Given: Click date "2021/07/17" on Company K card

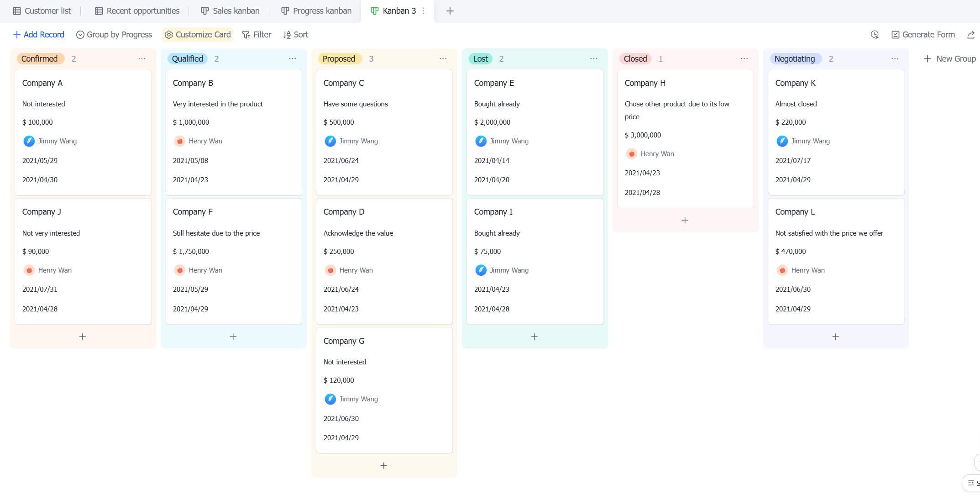Looking at the screenshot, I should coord(793,161).
